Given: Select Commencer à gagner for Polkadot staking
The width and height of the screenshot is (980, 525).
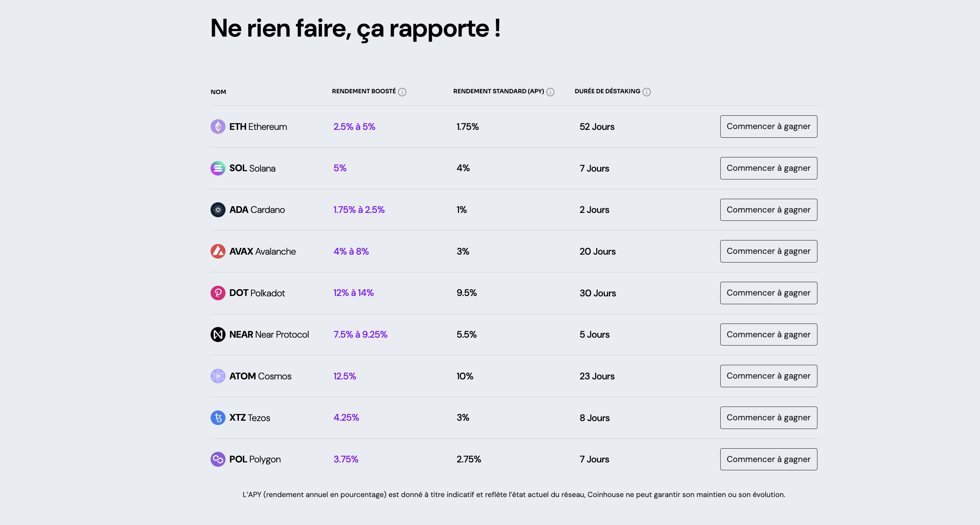Looking at the screenshot, I should 768,293.
